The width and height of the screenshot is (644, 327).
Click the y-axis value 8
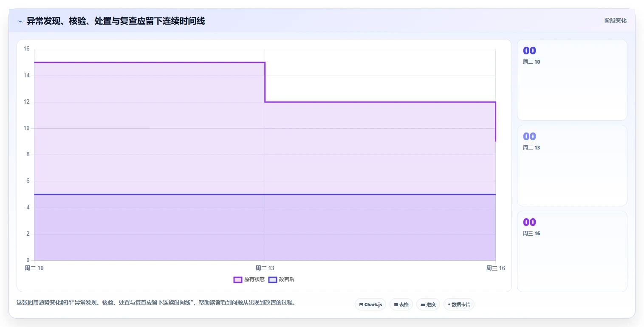[x=28, y=155]
